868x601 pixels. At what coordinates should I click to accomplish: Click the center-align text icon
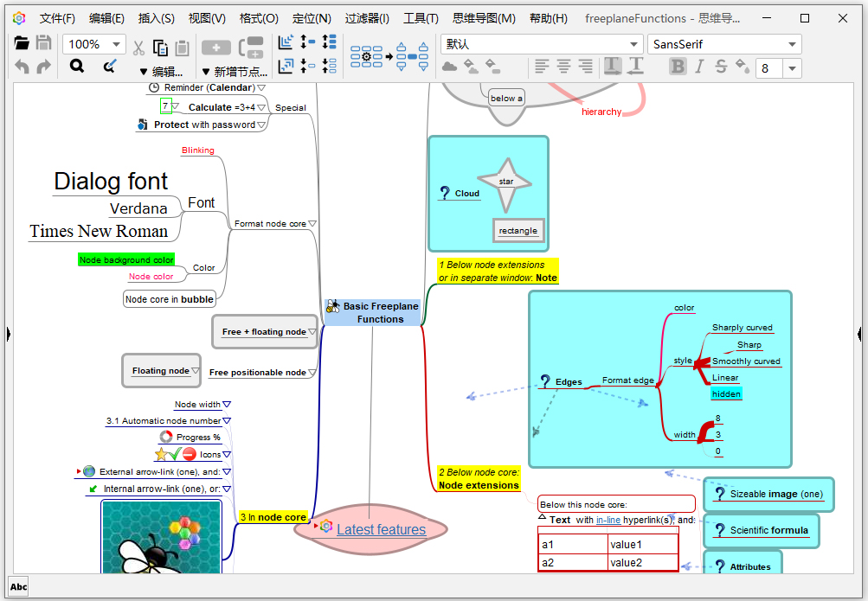[563, 66]
